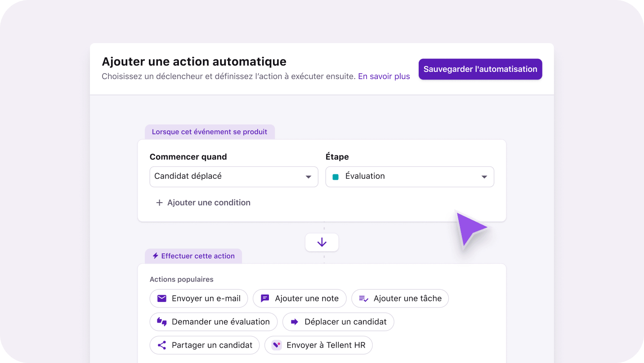This screenshot has height=363, width=644.
Task: Click the Tellent HR logo icon
Action: 276,345
